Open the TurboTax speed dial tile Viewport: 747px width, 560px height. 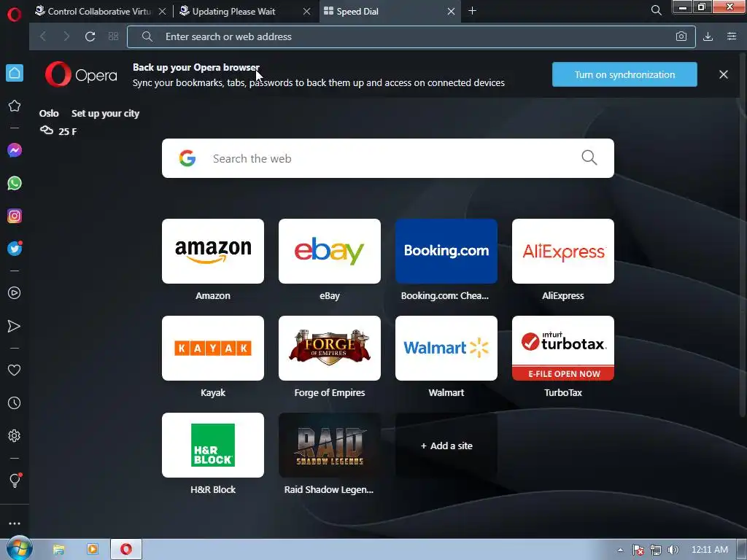[563, 348]
